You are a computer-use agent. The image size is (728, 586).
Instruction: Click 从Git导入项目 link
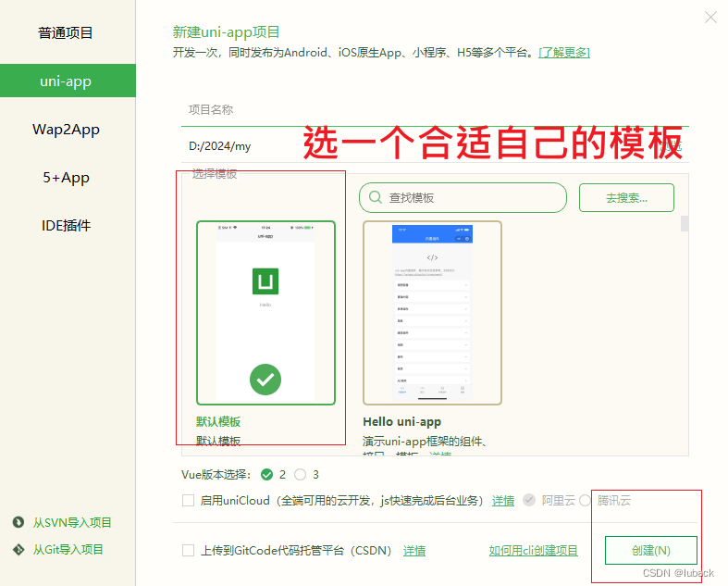pos(68,550)
